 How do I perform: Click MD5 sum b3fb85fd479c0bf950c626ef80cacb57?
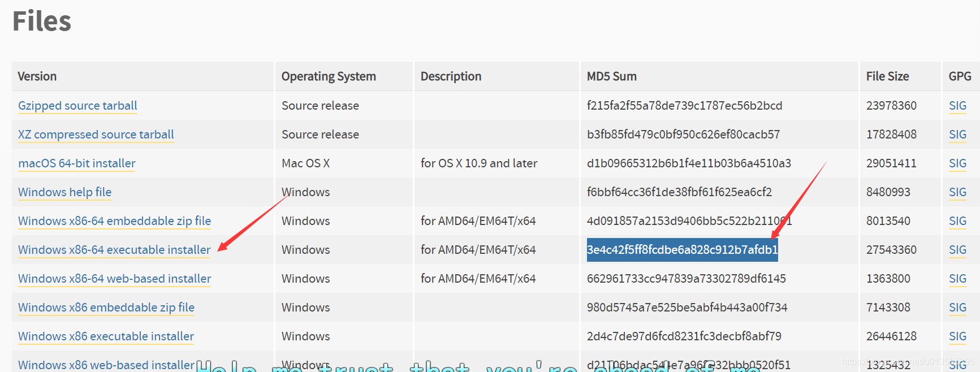click(x=684, y=135)
